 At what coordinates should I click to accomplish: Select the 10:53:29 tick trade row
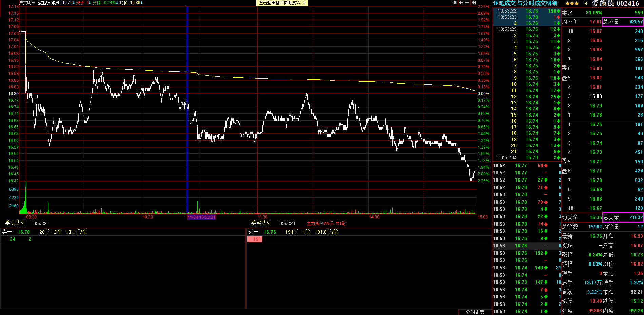click(x=527, y=29)
